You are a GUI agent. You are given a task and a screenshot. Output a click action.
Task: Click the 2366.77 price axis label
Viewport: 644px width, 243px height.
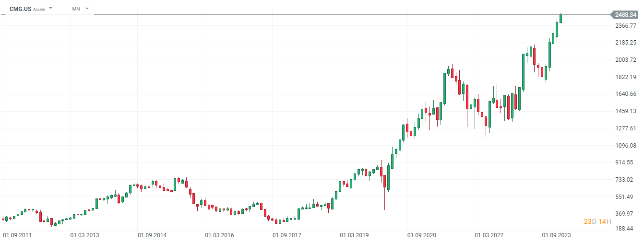coord(625,26)
